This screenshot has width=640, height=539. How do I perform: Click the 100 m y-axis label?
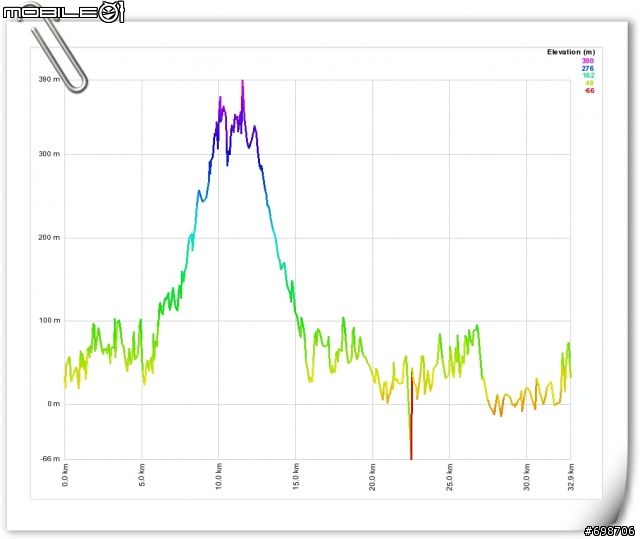point(49,320)
